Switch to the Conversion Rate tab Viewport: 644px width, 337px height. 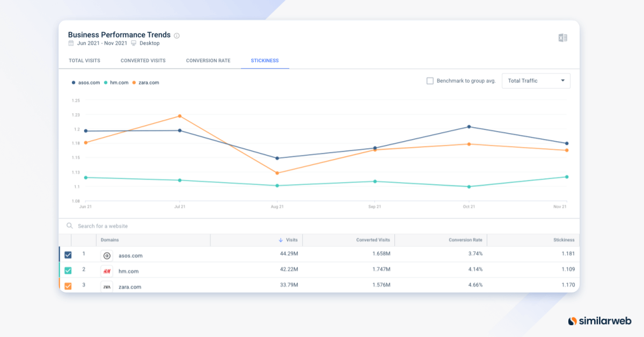[208, 61]
